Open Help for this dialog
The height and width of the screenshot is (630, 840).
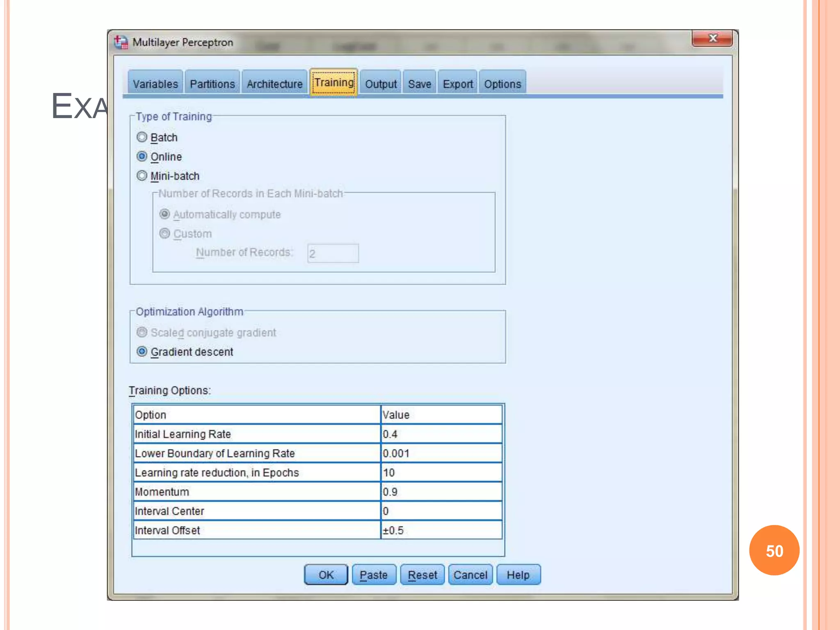[518, 575]
